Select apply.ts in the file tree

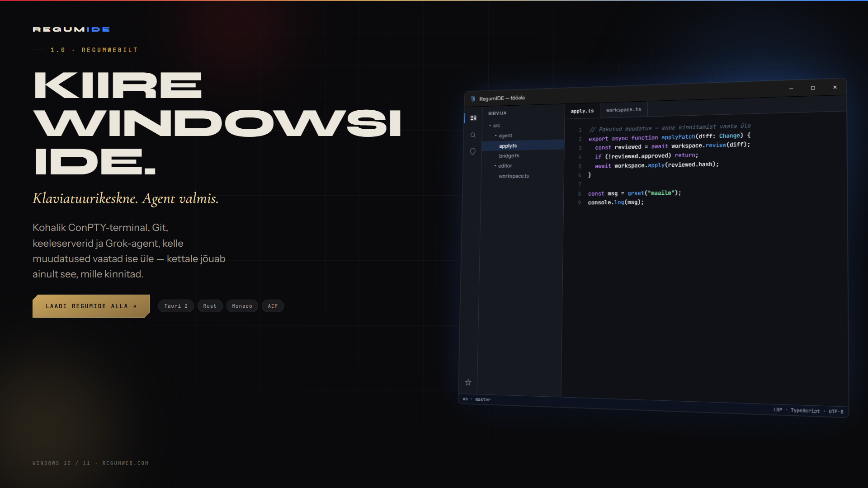click(x=523, y=145)
